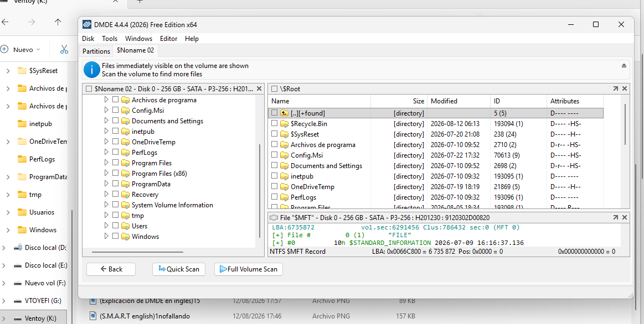The image size is (644, 324).
Task: Expand the inetpub tree node in DMDE
Action: click(x=106, y=131)
